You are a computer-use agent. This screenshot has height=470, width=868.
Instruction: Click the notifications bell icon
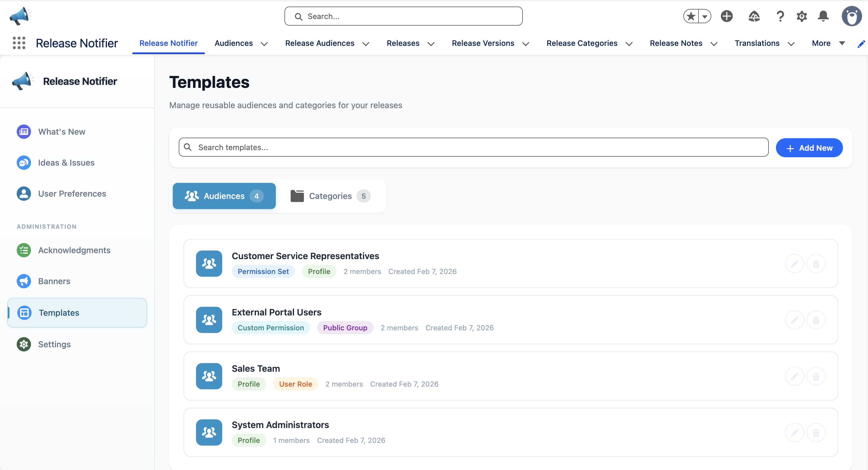pyautogui.click(x=823, y=16)
